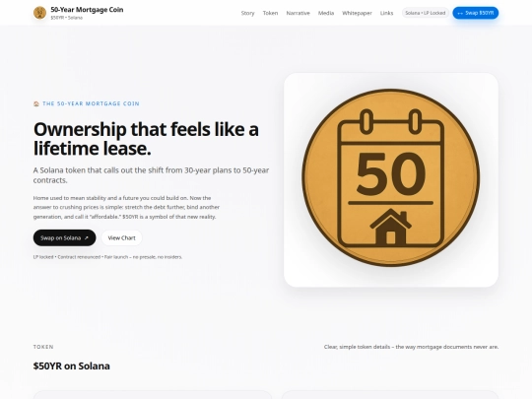This screenshot has width=532, height=399.
Task: Click the Solana • LP Locked badge
Action: pyautogui.click(x=426, y=13)
